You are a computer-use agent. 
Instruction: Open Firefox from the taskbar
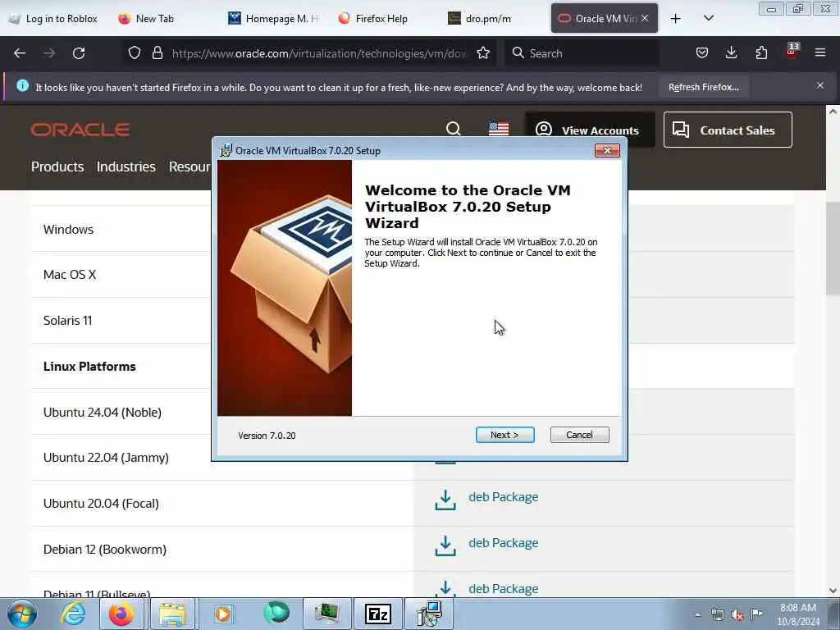[x=121, y=614]
